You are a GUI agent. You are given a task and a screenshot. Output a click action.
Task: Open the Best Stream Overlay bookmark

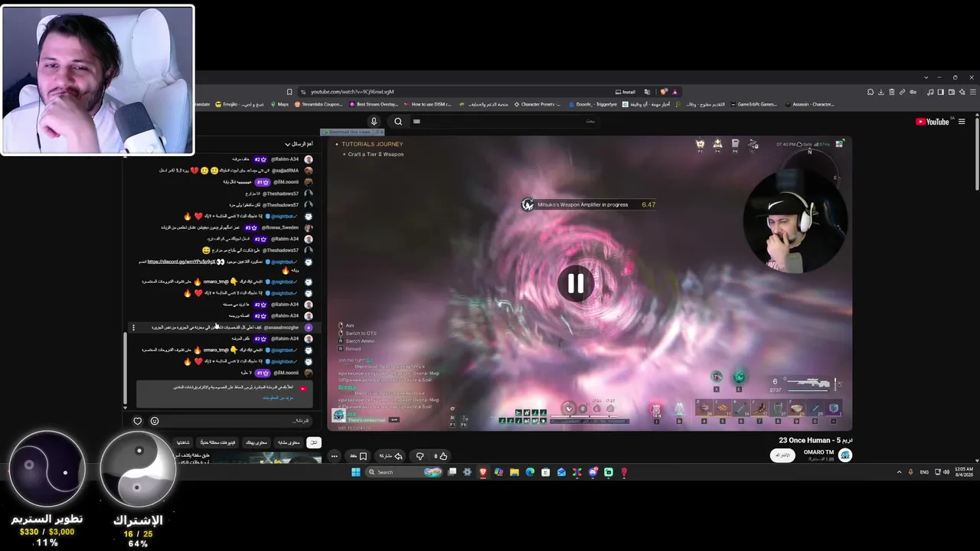374,104
